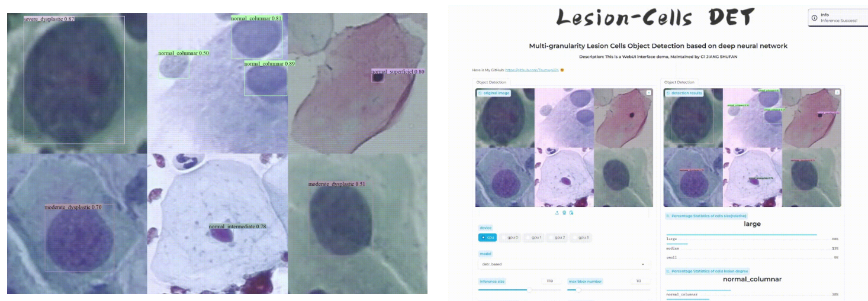This screenshot has width=868, height=301.
Task: Click the webcam capture icon below original image
Action: pyautogui.click(x=564, y=213)
